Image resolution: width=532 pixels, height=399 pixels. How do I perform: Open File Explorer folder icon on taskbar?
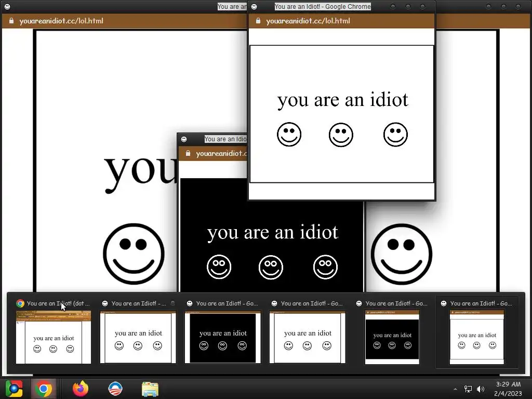tap(150, 389)
